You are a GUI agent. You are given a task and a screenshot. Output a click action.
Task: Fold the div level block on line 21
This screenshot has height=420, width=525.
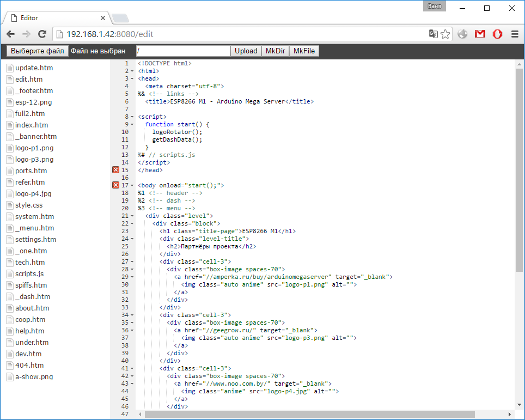tap(132, 216)
